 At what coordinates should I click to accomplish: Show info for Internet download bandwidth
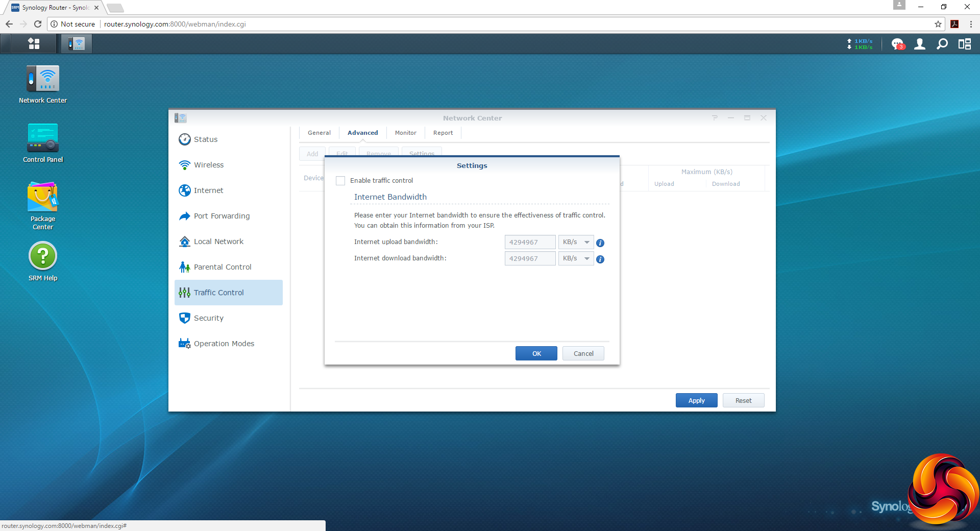(600, 259)
